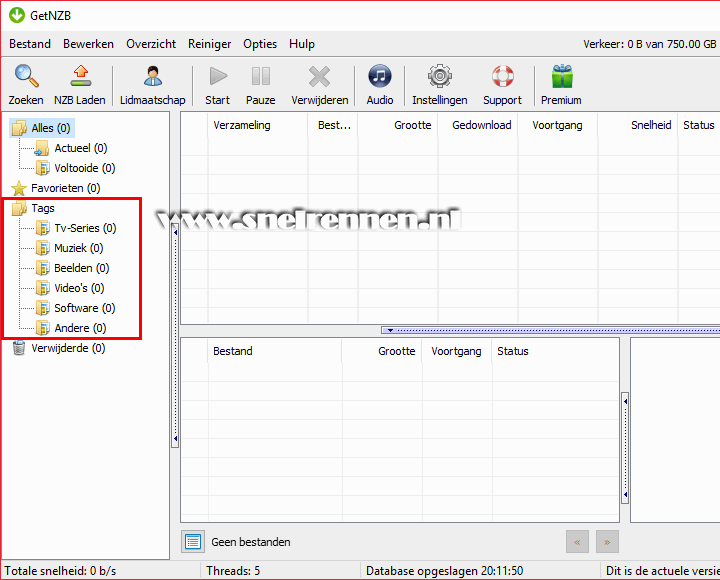Click 'Totale snelheid: 0 b/s' status text

[60, 571]
